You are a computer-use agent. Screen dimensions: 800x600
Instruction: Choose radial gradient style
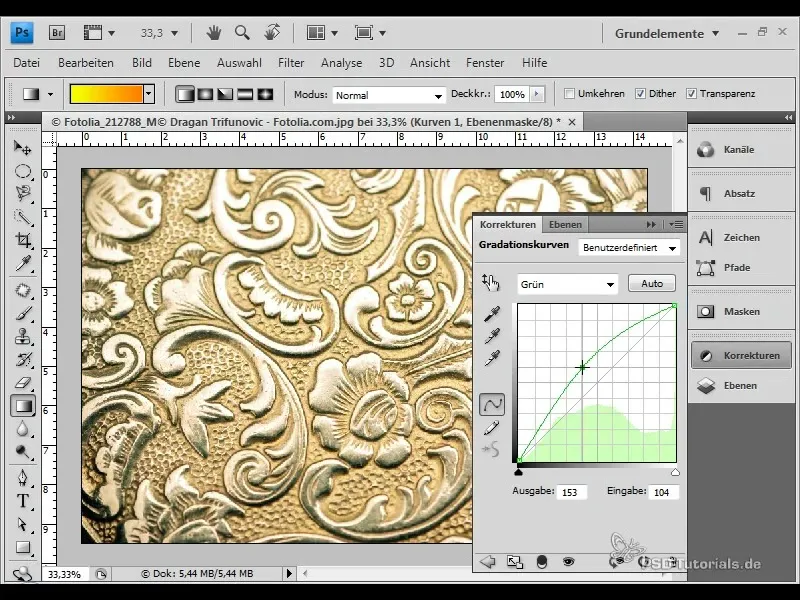206,94
